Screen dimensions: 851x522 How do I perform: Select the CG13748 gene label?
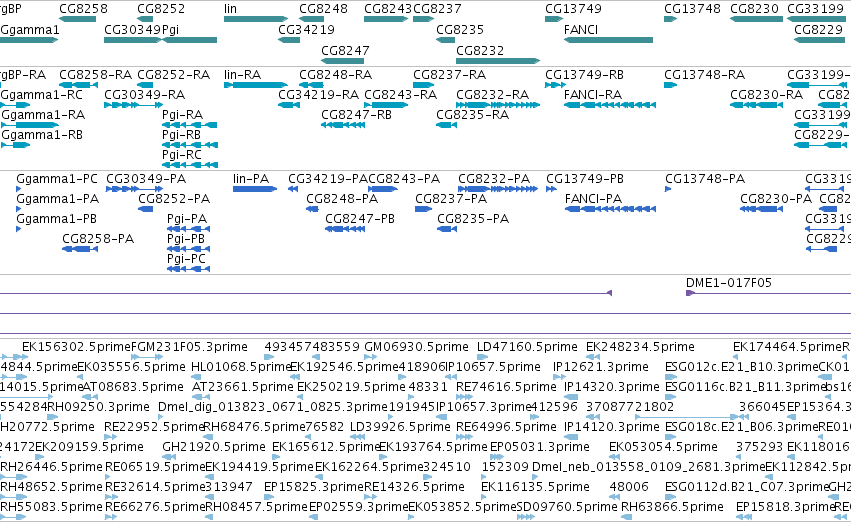693,9
